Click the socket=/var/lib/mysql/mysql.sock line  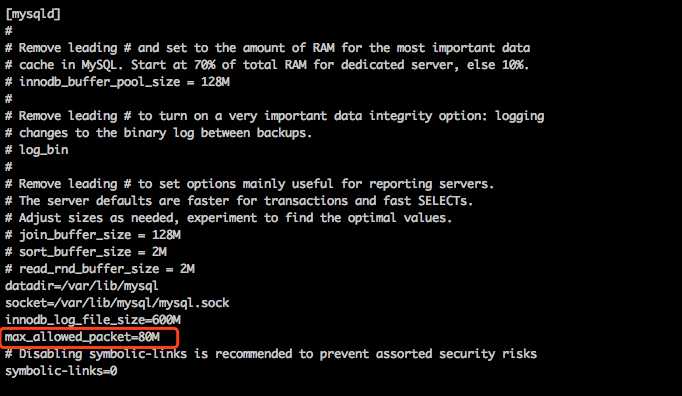pyautogui.click(x=117, y=303)
